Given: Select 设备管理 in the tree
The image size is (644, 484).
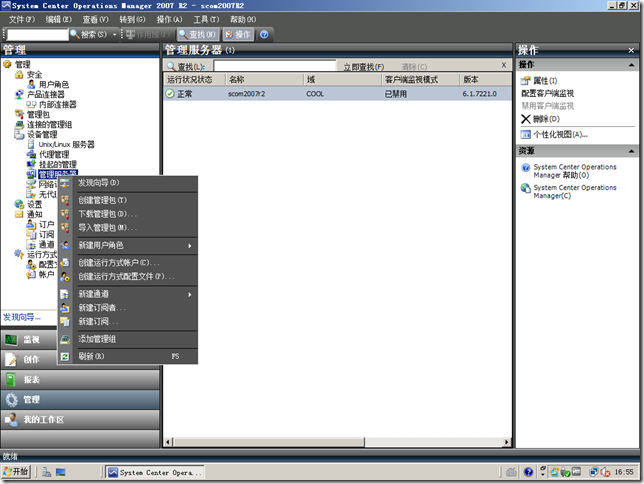Looking at the screenshot, I should point(42,134).
